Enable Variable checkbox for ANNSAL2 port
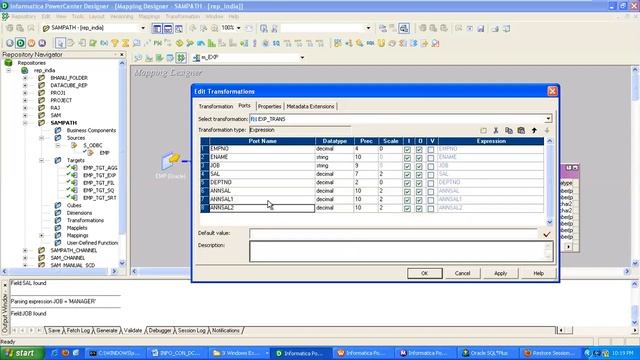This screenshot has width=640, height=360. pyautogui.click(x=431, y=209)
